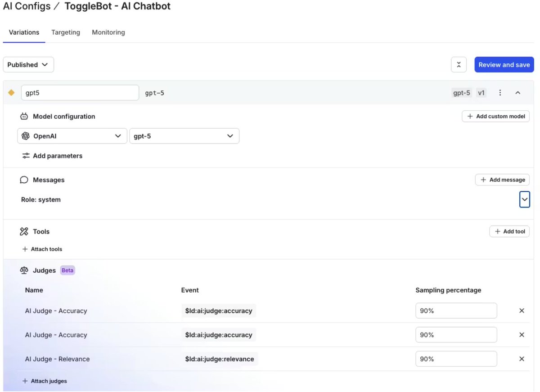Click the Sampling percentage column header

[x=448, y=290]
